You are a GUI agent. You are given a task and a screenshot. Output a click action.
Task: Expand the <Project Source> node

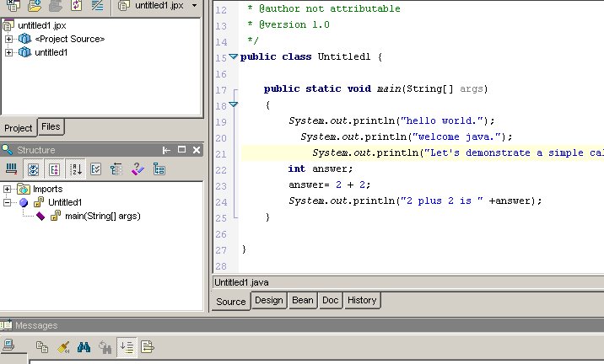(8, 39)
